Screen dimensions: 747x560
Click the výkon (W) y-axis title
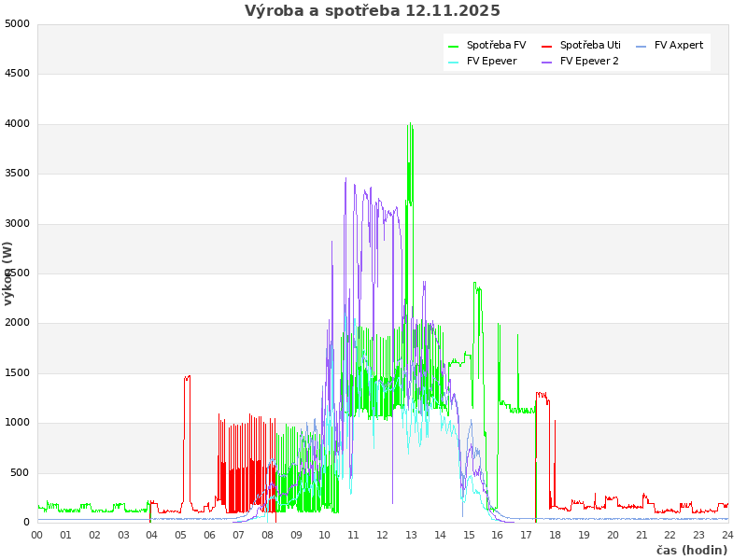tap(8, 273)
